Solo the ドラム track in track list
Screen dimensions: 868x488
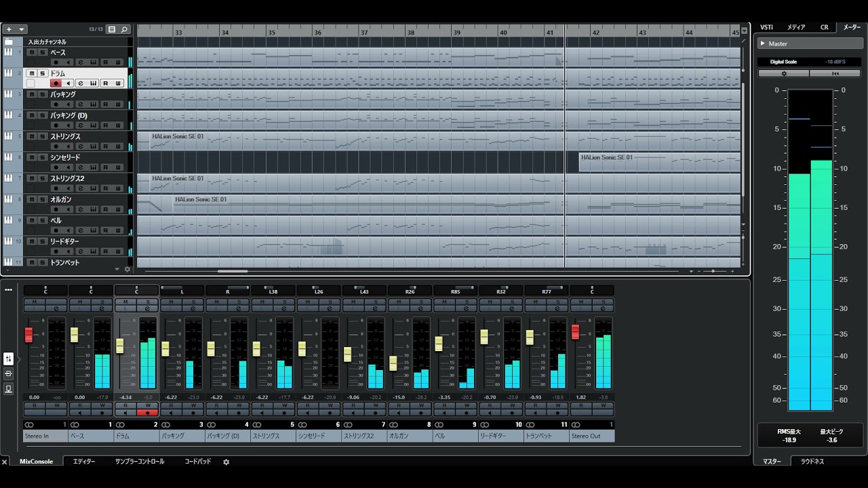(42, 73)
